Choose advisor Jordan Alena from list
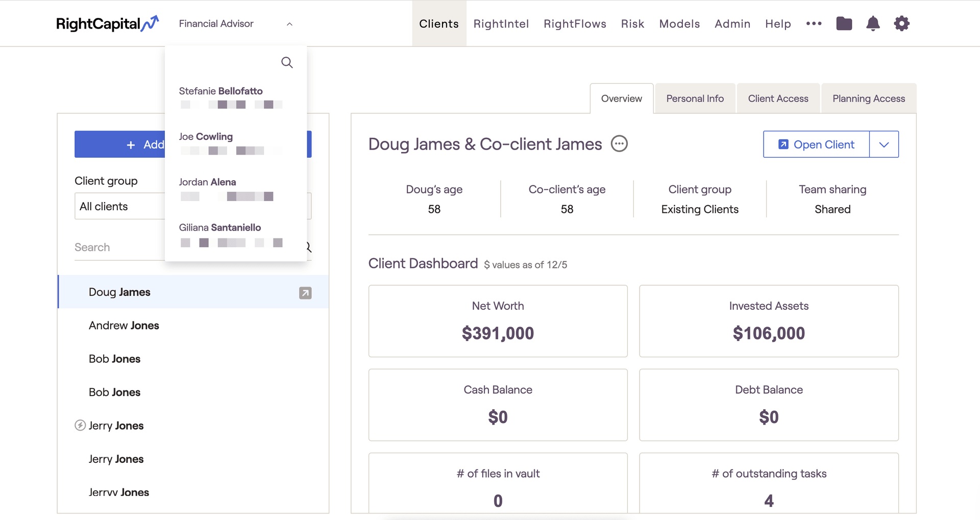980x520 pixels. [x=207, y=182]
